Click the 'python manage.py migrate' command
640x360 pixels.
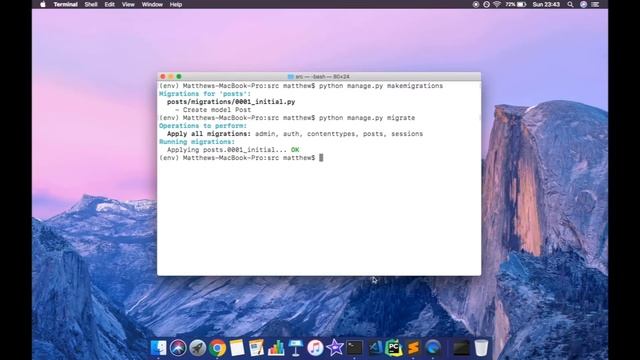(x=367, y=118)
